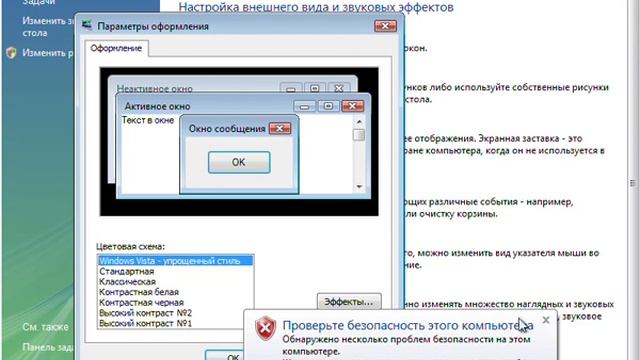
Task: Dismiss the security notification balloon
Action: [x=546, y=320]
